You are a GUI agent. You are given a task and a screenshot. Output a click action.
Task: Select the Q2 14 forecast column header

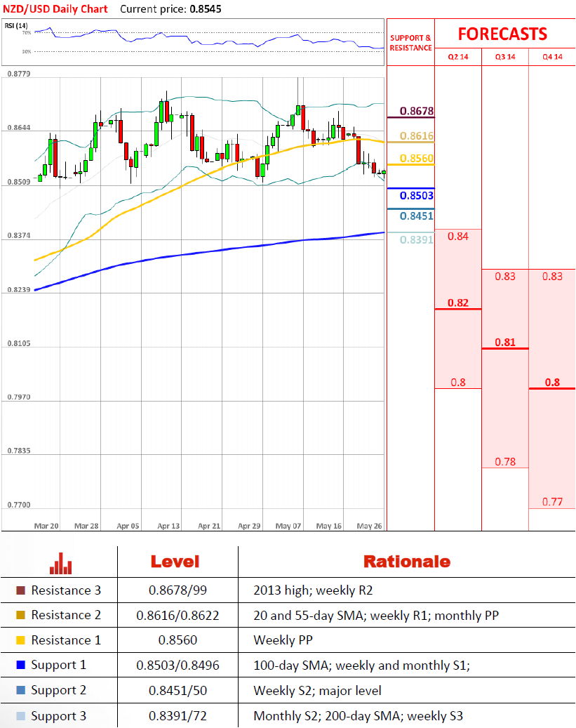coord(458,57)
